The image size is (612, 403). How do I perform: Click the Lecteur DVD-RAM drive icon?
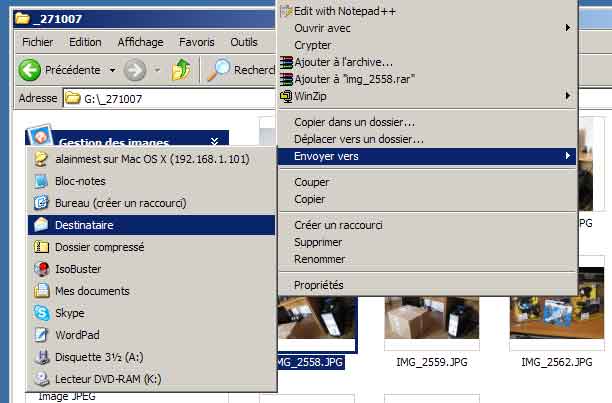click(41, 379)
